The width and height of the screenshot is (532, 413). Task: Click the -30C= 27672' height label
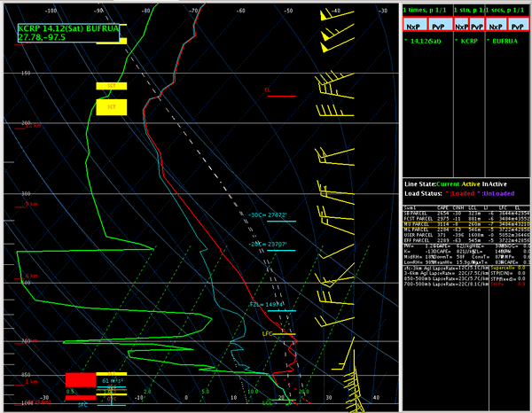[268, 215]
